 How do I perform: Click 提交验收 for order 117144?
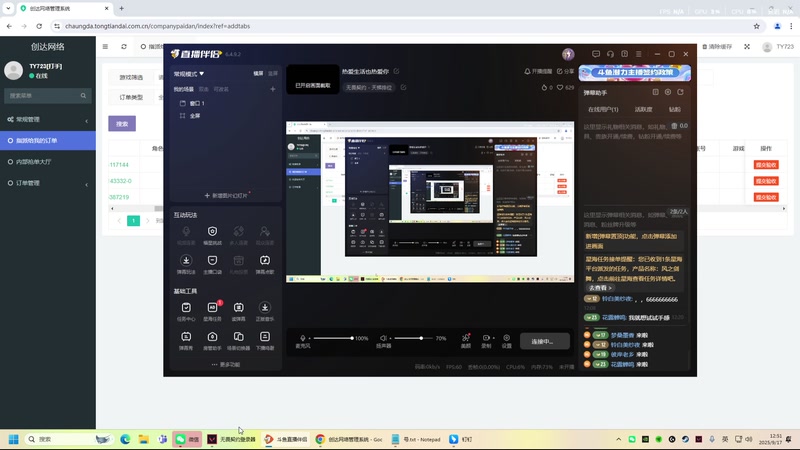pos(766,165)
